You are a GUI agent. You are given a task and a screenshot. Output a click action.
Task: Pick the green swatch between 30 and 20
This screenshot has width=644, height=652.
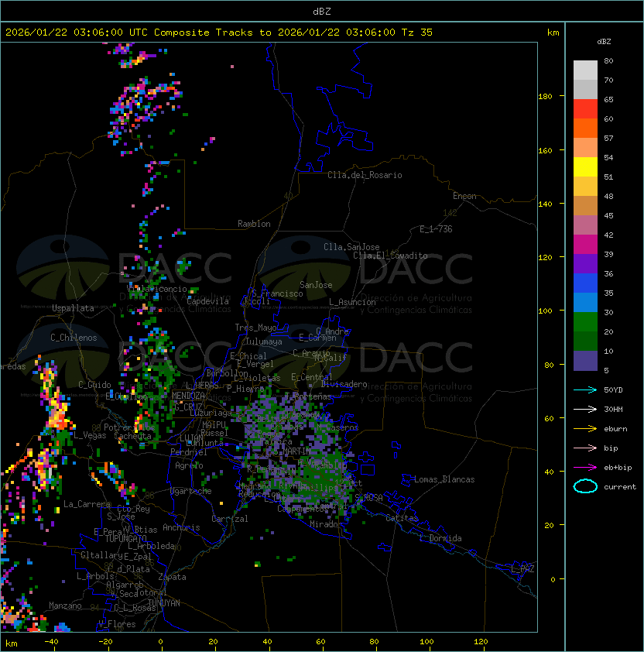585,321
